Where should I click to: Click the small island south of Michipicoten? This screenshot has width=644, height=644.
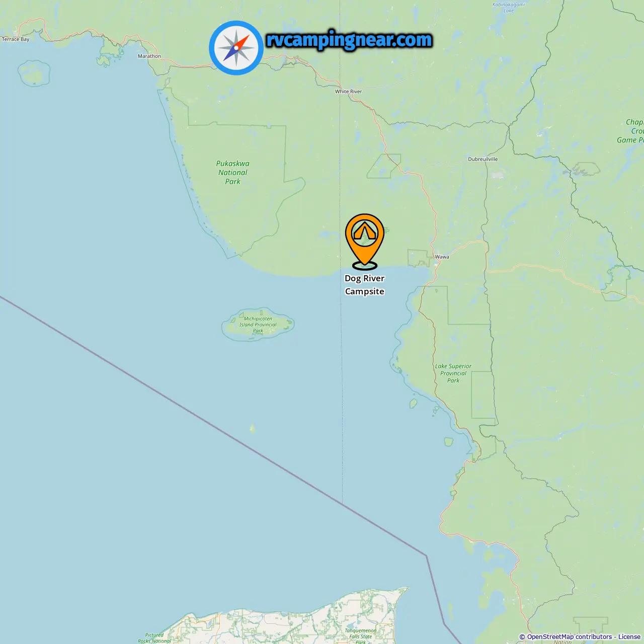click(x=252, y=429)
